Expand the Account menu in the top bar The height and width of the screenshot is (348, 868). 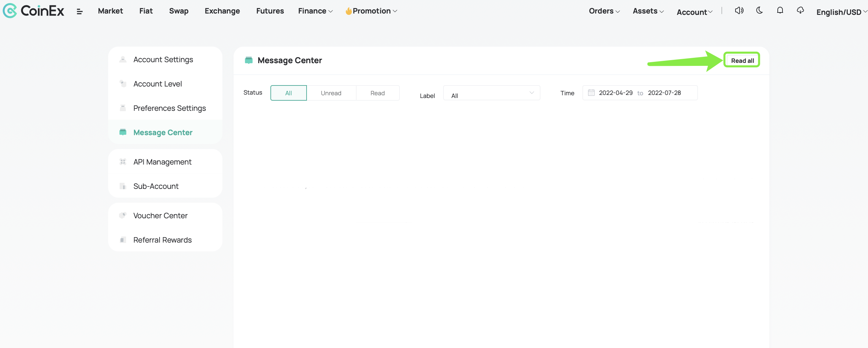pos(695,12)
